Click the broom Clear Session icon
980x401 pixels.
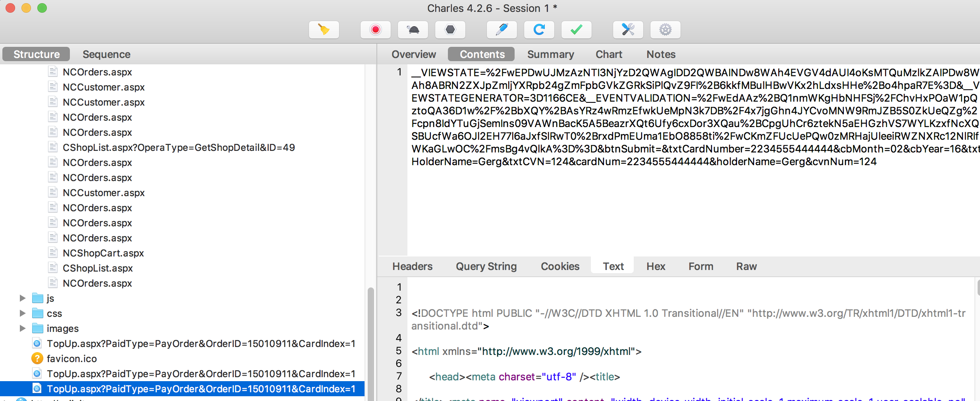click(x=324, y=30)
